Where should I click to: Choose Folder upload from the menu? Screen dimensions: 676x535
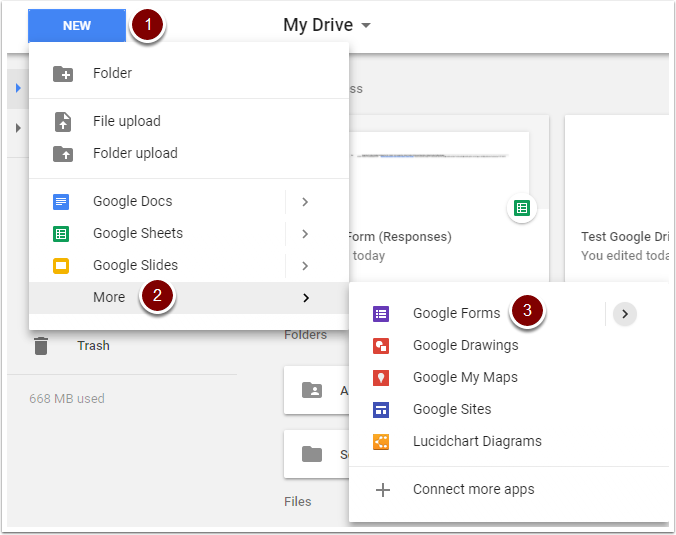pyautogui.click(x=135, y=153)
